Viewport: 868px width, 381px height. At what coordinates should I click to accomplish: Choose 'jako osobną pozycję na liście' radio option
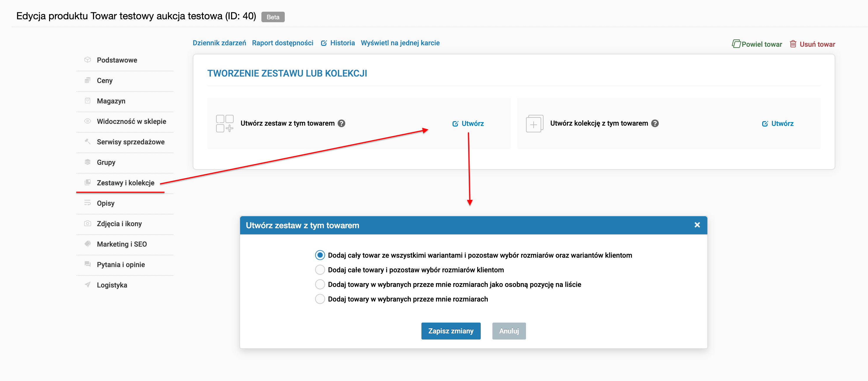[x=320, y=285]
